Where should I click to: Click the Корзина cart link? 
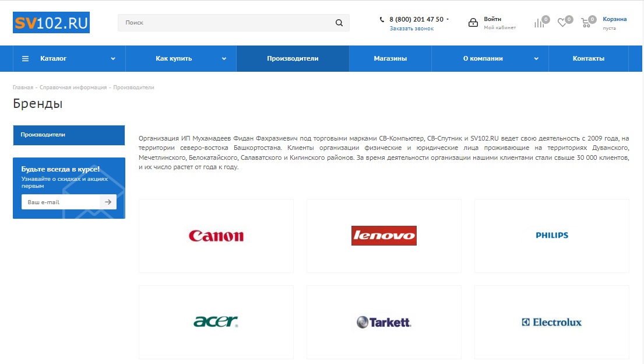point(615,19)
